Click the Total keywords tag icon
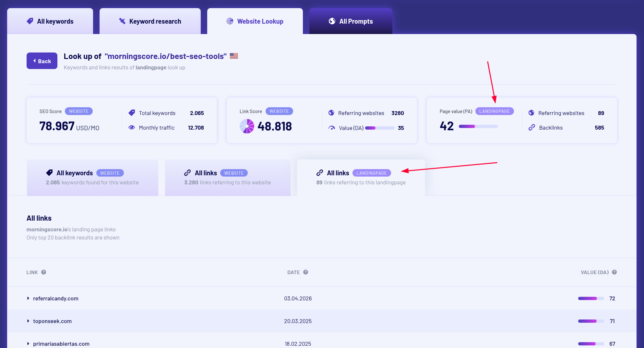Image resolution: width=644 pixels, height=348 pixels. coord(132,113)
